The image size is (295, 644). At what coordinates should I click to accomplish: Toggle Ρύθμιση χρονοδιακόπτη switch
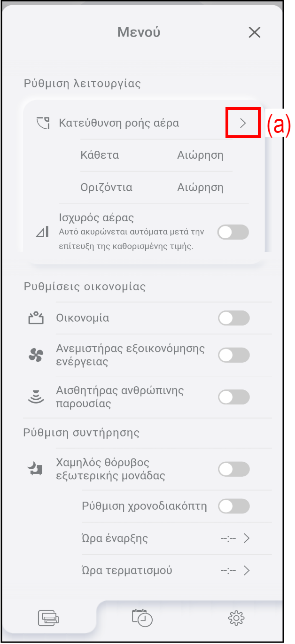pos(233,506)
